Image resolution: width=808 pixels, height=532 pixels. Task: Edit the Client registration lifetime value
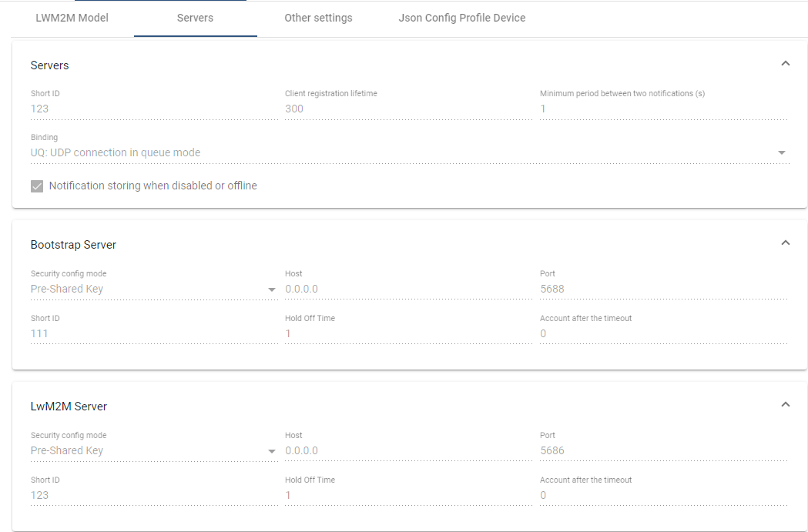point(347,109)
